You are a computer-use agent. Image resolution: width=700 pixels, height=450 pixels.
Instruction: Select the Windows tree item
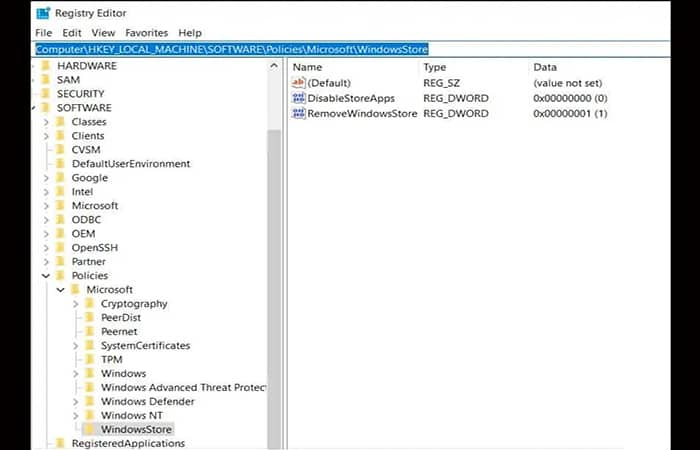click(123, 373)
